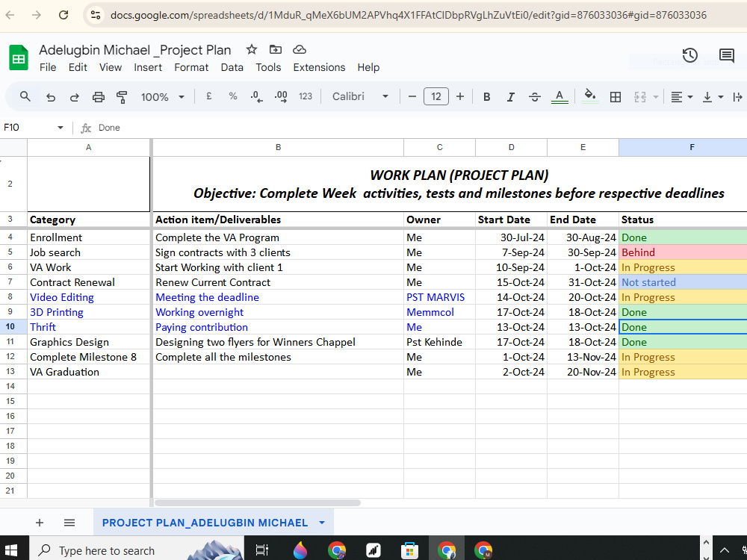Open the horizontal align dropdown

click(681, 97)
